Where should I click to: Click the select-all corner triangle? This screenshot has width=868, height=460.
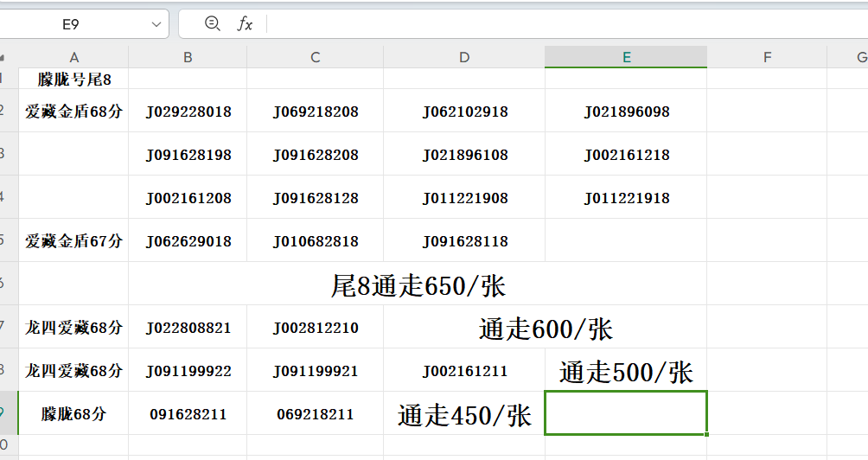tap(4, 58)
